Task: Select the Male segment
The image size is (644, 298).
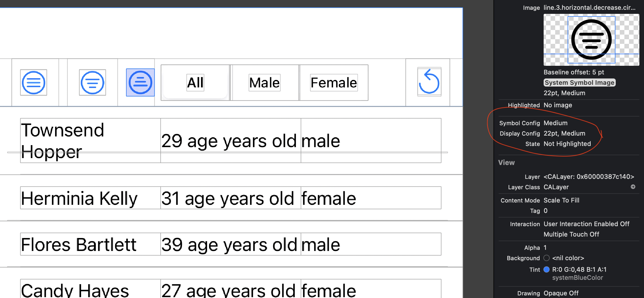Action: coord(264,83)
